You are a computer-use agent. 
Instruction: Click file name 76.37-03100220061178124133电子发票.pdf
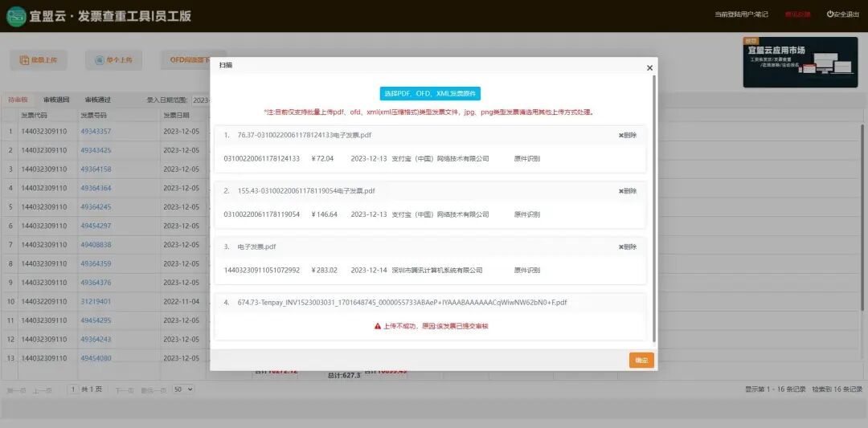coord(305,136)
